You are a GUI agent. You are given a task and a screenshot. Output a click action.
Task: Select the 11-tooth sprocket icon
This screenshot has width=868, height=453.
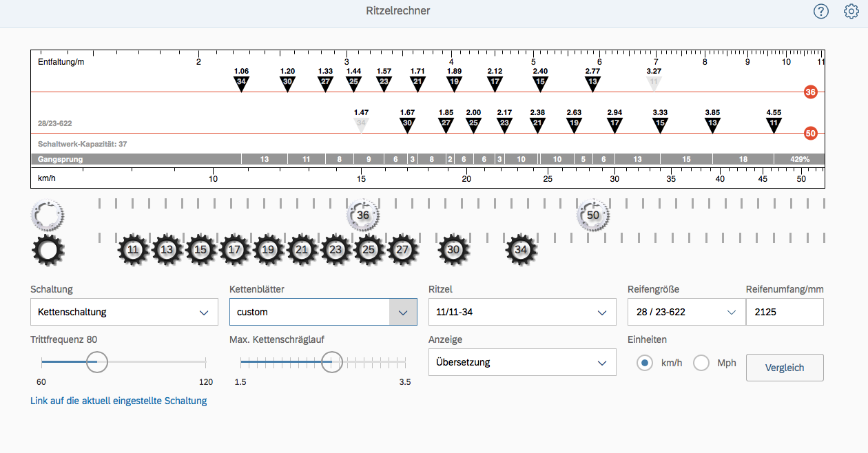134,250
